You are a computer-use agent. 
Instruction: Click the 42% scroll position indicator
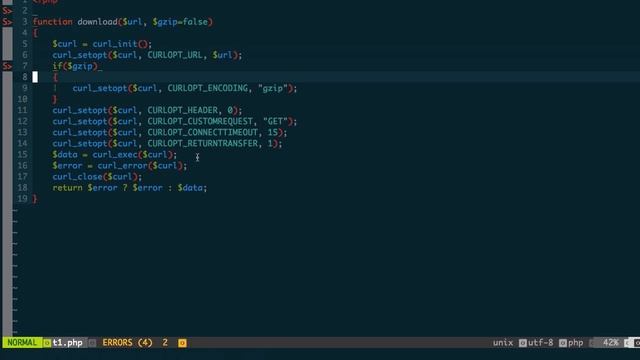click(611, 342)
